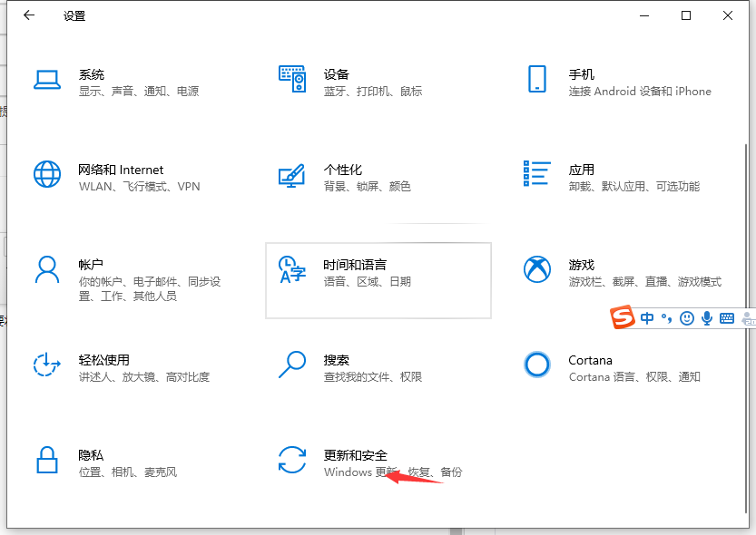The width and height of the screenshot is (756, 535).
Task: Open 设备 settings title
Action: [336, 74]
